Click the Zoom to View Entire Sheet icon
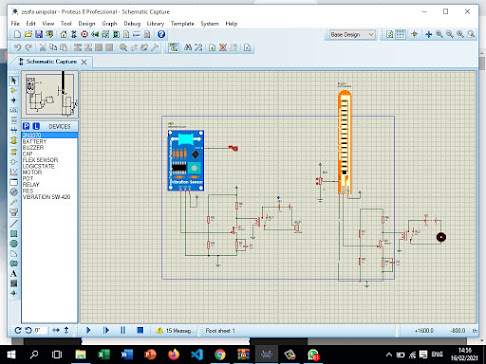Viewport: 486px width, 364px height. tap(460, 34)
